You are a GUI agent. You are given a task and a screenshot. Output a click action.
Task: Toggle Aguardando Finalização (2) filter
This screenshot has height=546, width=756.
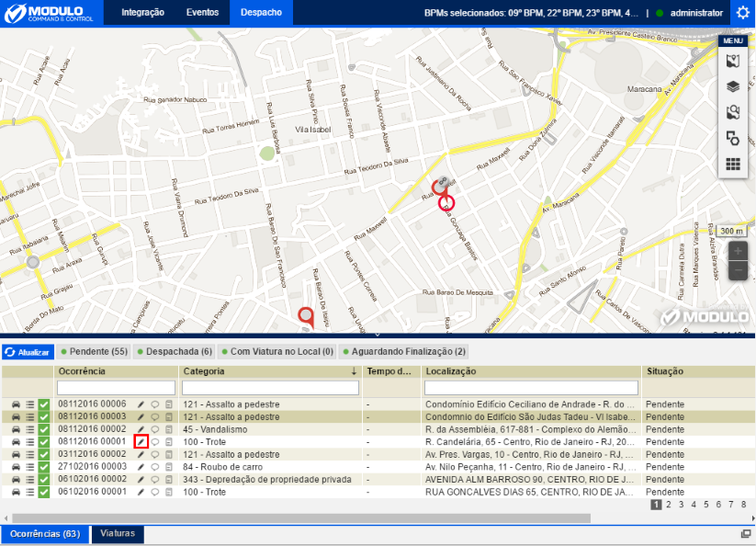403,352
